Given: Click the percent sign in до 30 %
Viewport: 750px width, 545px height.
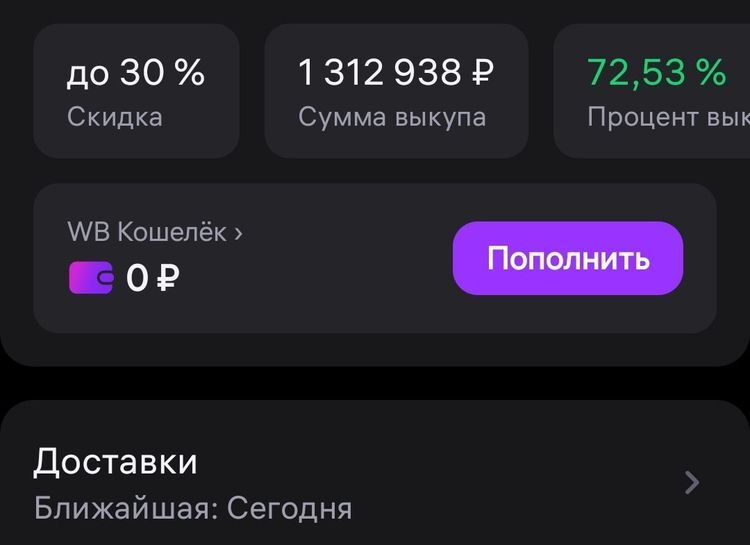Looking at the screenshot, I should tap(188, 72).
